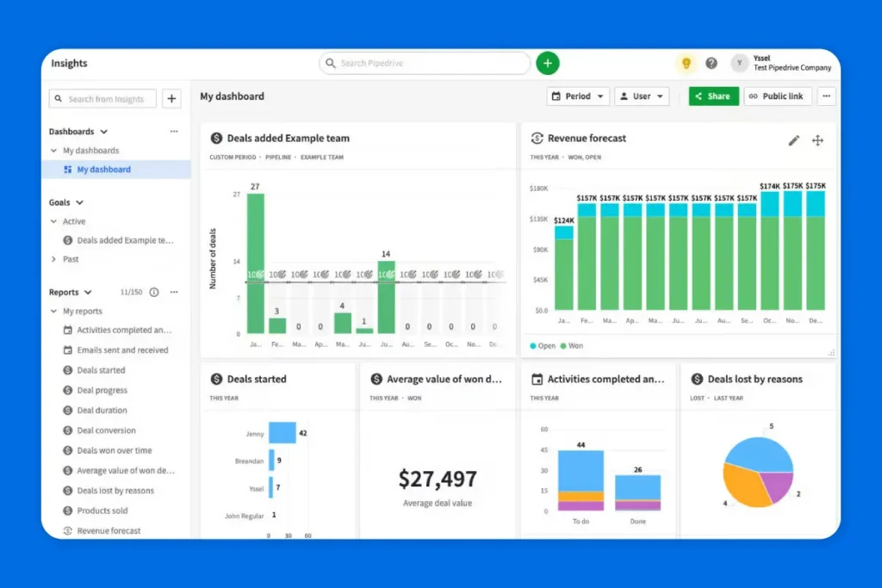Viewport: 882px width, 588px height.
Task: Click the Deals added Example team title
Action: tap(288, 139)
